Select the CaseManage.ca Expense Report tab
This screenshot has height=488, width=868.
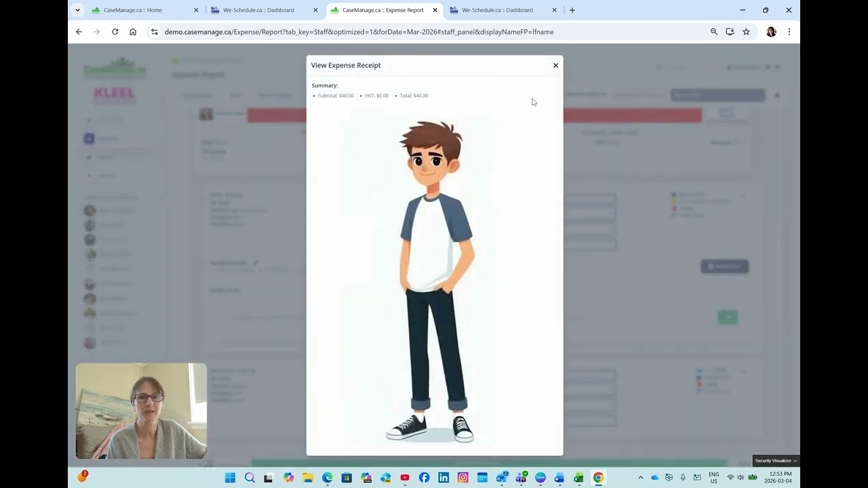[x=383, y=10]
